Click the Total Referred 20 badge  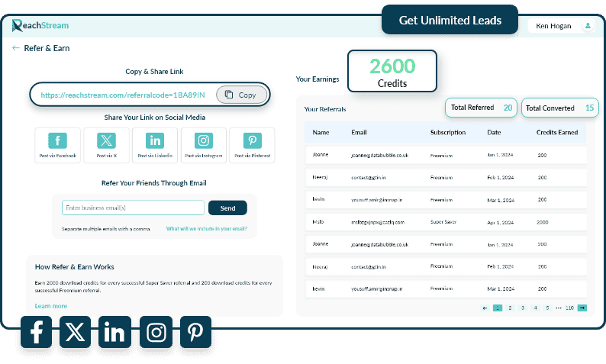pos(481,108)
